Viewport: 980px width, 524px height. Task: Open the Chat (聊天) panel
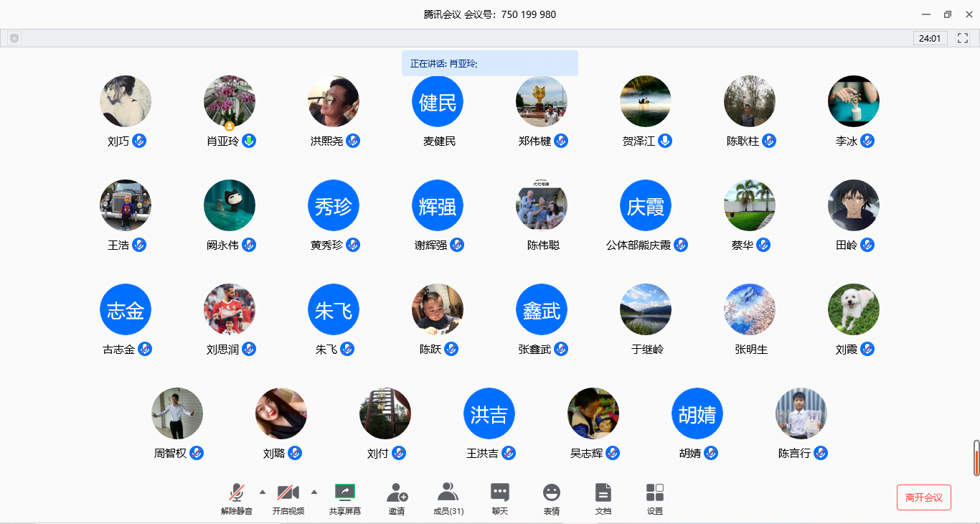[500, 492]
